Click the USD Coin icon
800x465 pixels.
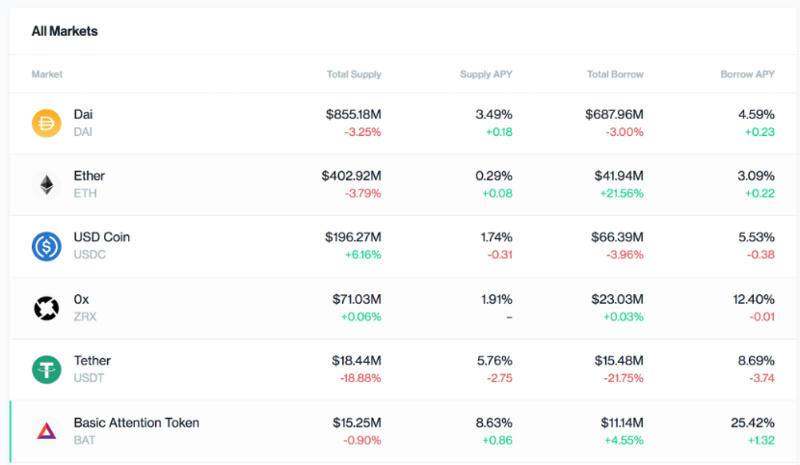[x=46, y=246]
